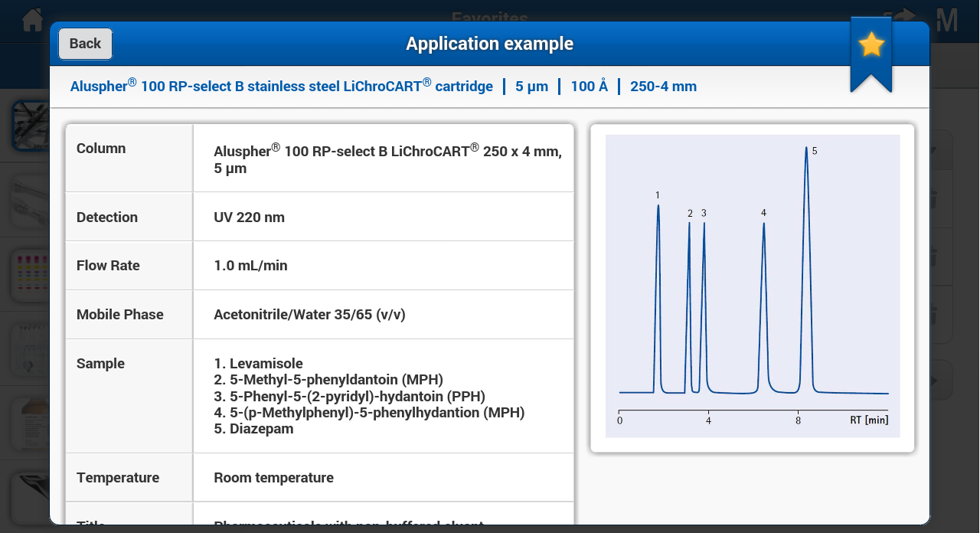Screen dimensions: 980x533
Task: Select sample entry '3. 5-Phenyl-5-(2-pyridyl)-hydantoin (PPH)'
Action: point(349,397)
